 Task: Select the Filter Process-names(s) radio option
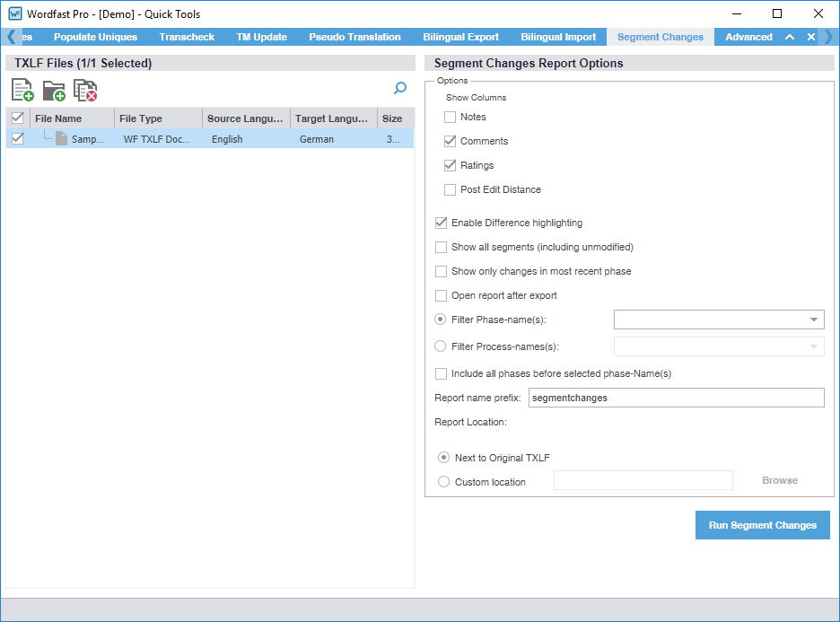tap(440, 346)
